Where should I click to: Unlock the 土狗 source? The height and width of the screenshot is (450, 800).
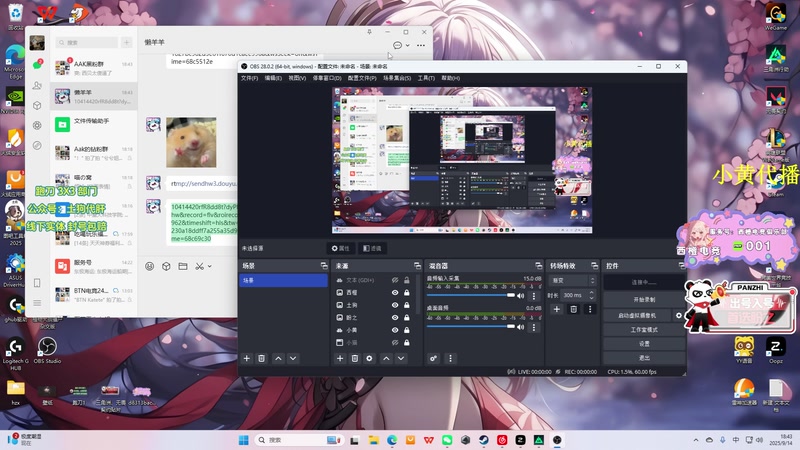pyautogui.click(x=407, y=305)
